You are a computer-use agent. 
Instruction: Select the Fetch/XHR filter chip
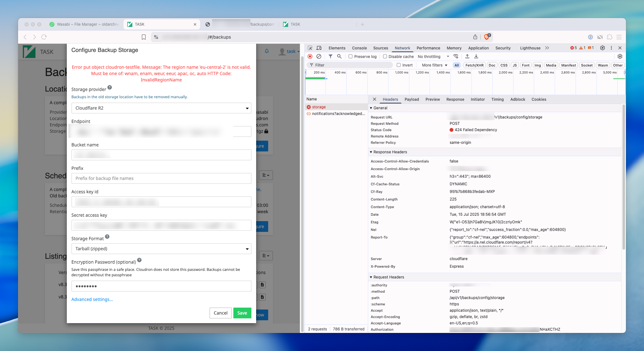(474, 65)
